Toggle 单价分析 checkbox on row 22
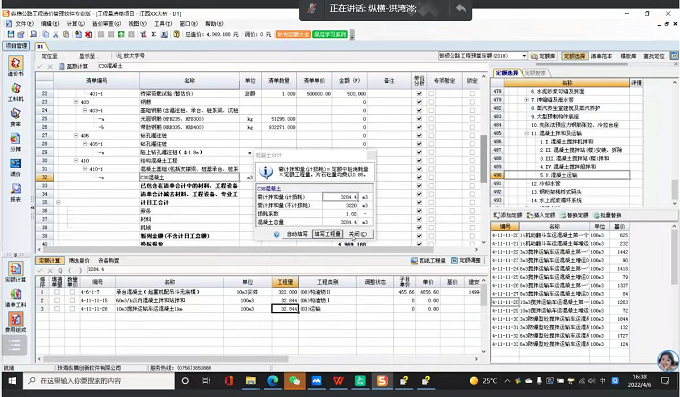Image resolution: width=680 pixels, height=397 pixels. tap(419, 93)
